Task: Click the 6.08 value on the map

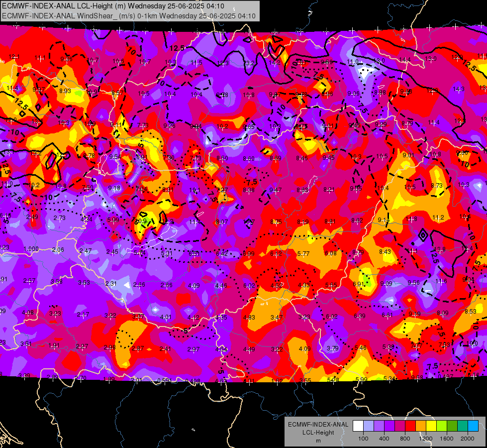Action: (331, 253)
